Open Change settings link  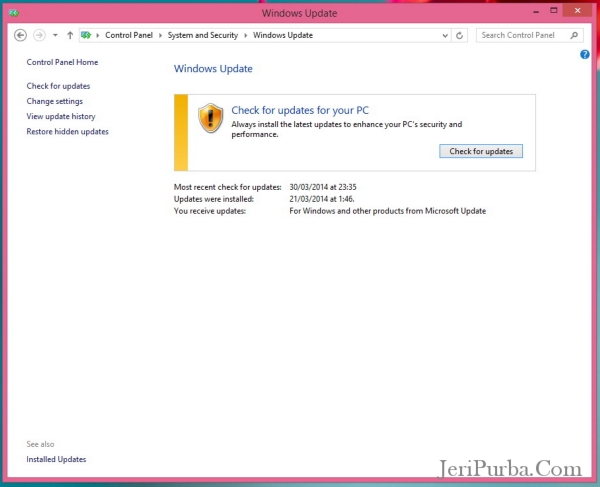tap(54, 101)
